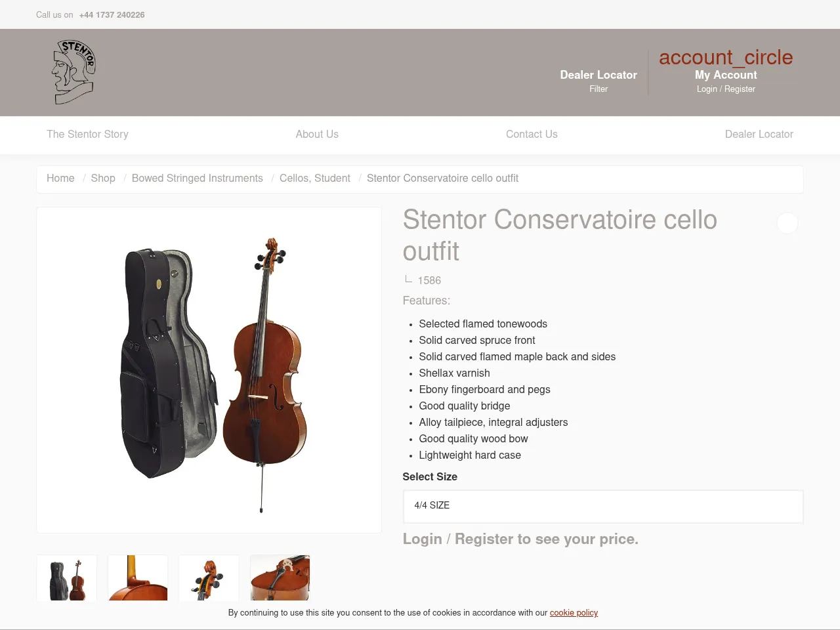Click Login to see your price
The image size is (840, 630).
pos(422,539)
